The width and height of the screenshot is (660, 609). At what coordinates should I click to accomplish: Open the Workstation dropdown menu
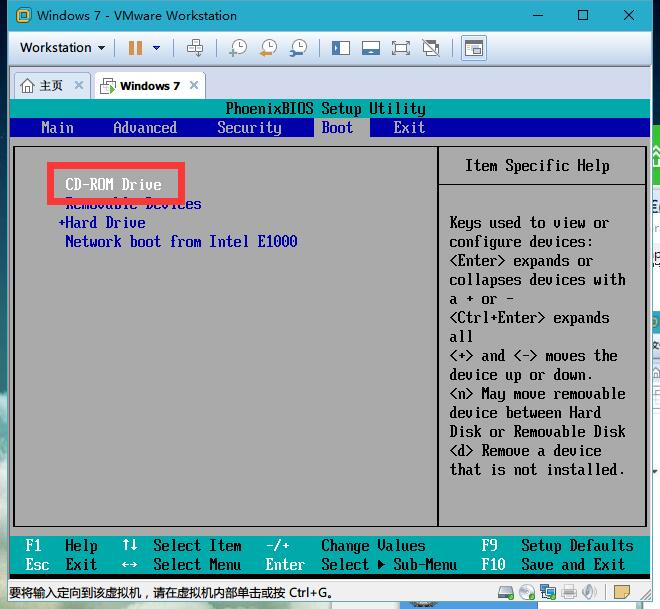pos(62,47)
